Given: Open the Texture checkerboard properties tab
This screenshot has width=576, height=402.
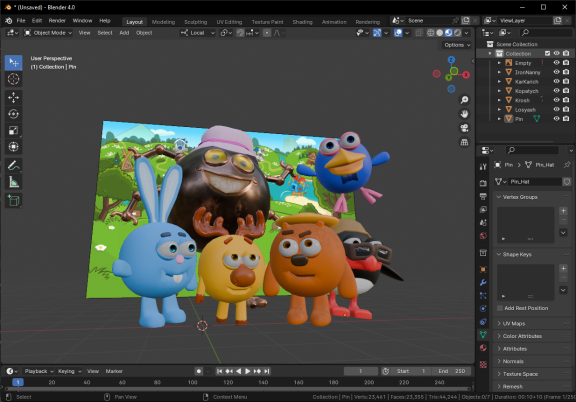Looking at the screenshot, I should (x=483, y=364).
